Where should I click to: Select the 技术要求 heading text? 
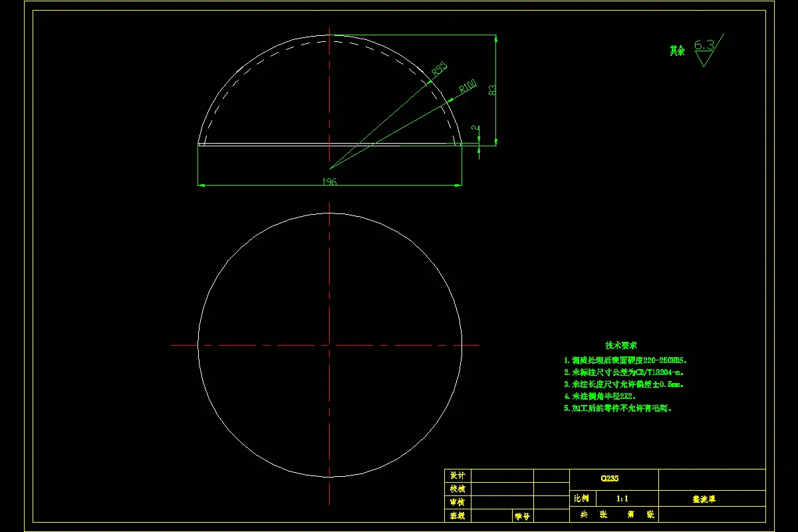click(x=621, y=345)
